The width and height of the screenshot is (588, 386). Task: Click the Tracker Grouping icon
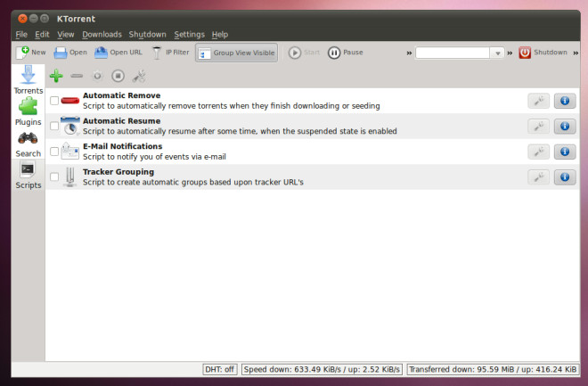(x=70, y=177)
